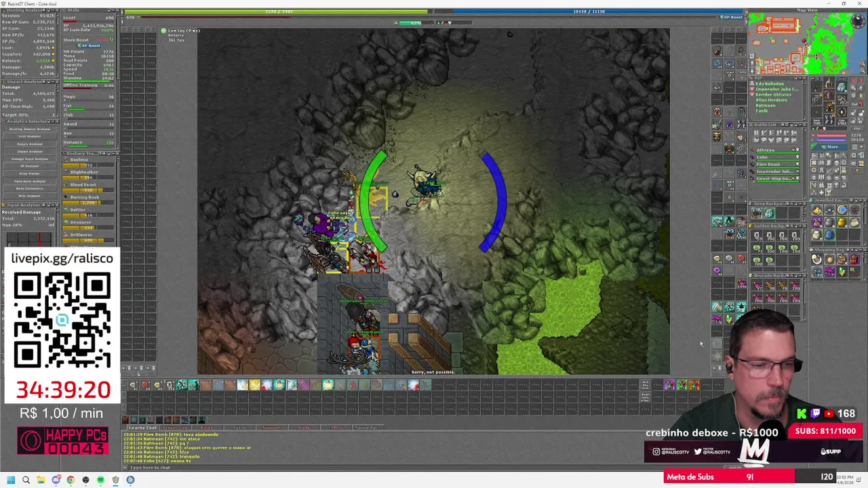Switch to the Nearby Chat tab
868x488 pixels.
pyautogui.click(x=142, y=428)
